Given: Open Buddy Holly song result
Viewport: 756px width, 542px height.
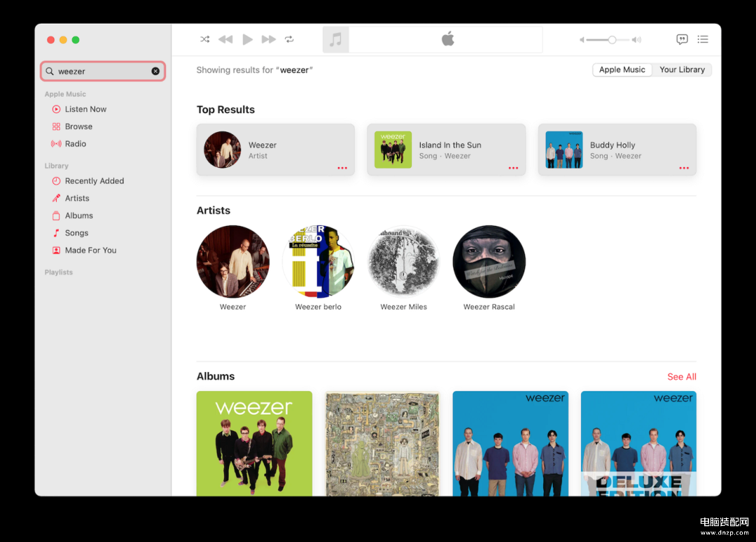Looking at the screenshot, I should click(617, 150).
